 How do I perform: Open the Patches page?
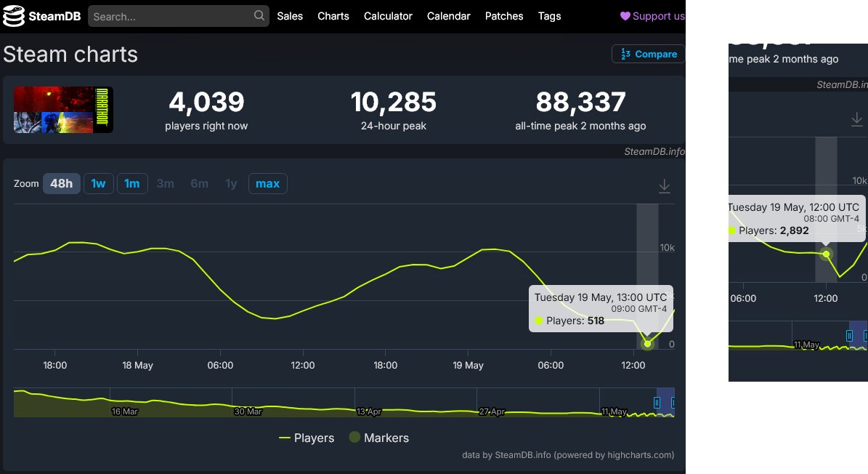[504, 16]
